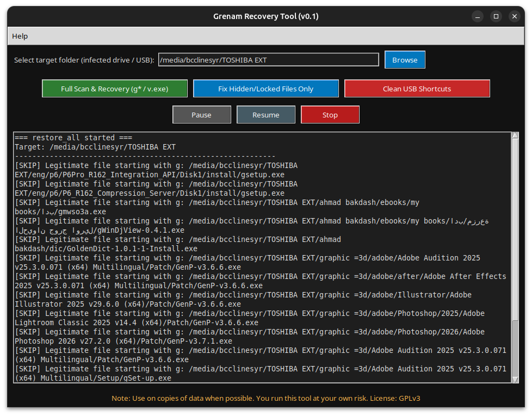Start Full Scan & Recovery

click(115, 89)
